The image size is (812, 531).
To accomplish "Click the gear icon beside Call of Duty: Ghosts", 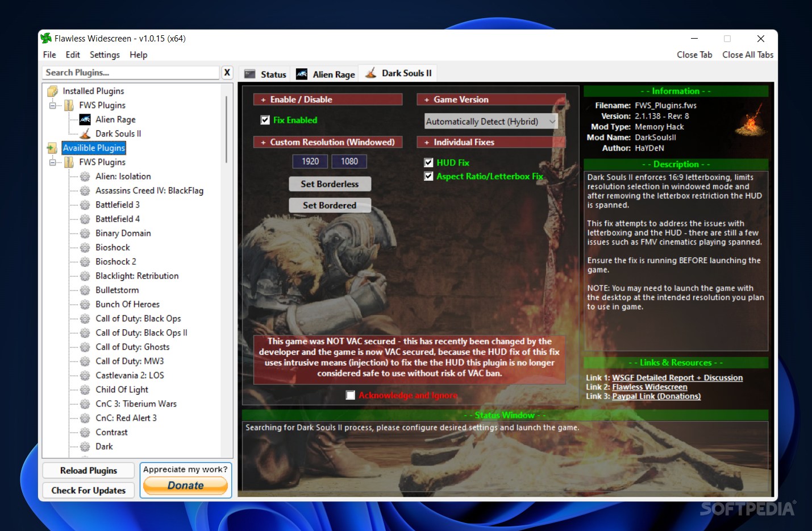I will (85, 347).
